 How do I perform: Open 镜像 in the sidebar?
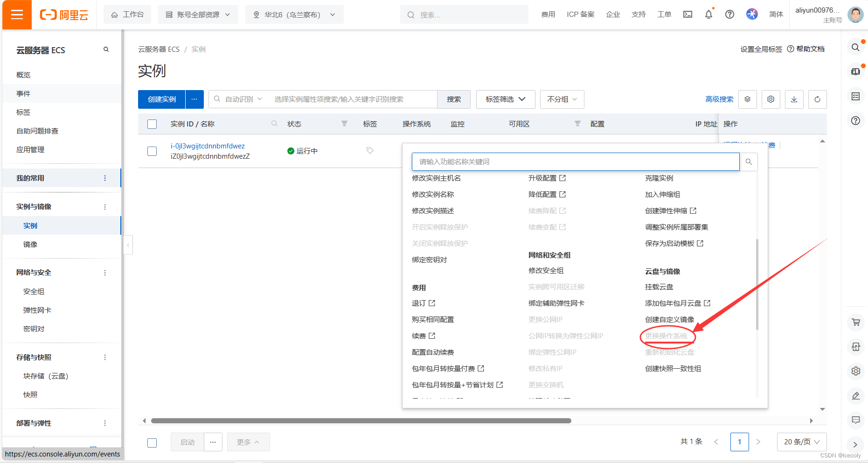pos(30,244)
